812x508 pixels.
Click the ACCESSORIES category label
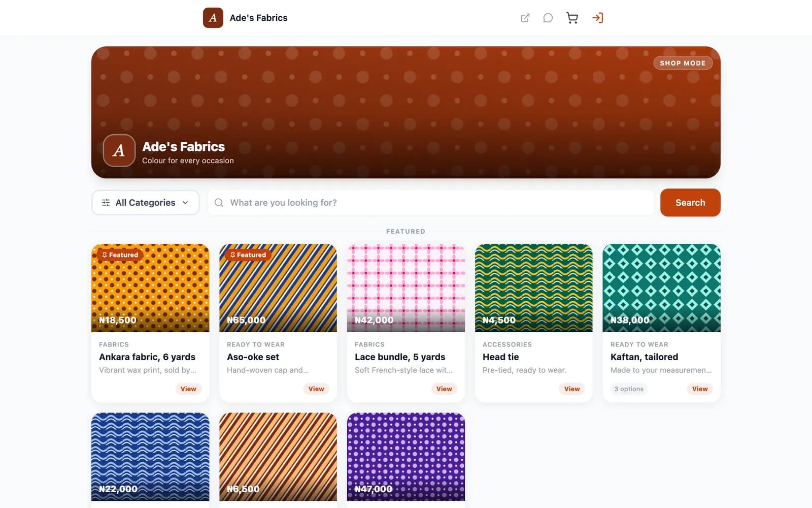click(507, 344)
